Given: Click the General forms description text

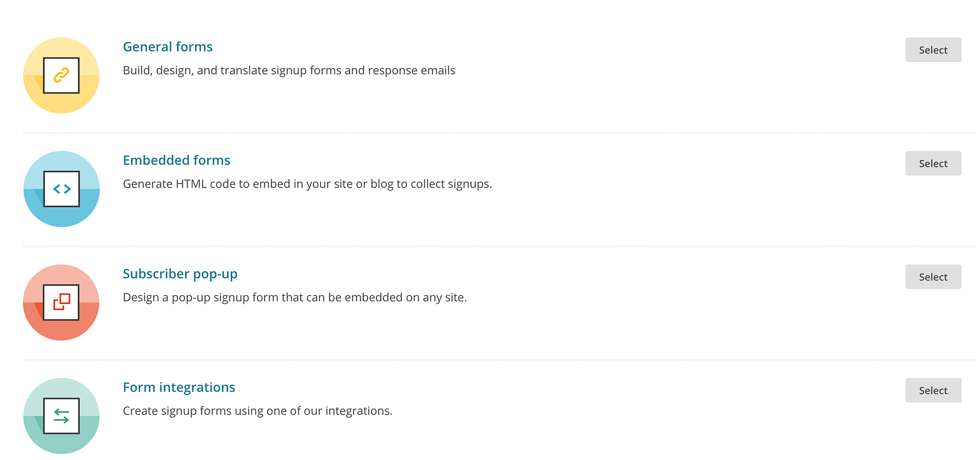Looking at the screenshot, I should click(288, 70).
